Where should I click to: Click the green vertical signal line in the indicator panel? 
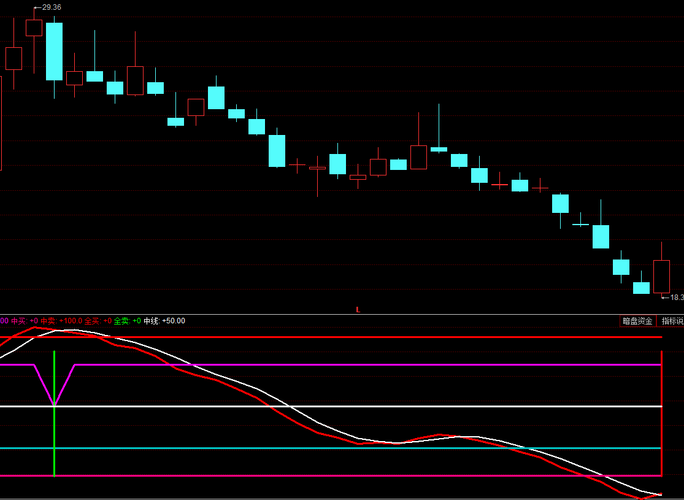tap(54, 414)
